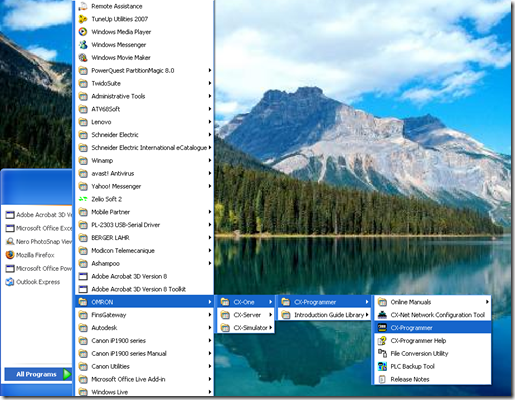Expand the CX-Simulator submenu arrow
This screenshot has width=515, height=400.
point(271,328)
